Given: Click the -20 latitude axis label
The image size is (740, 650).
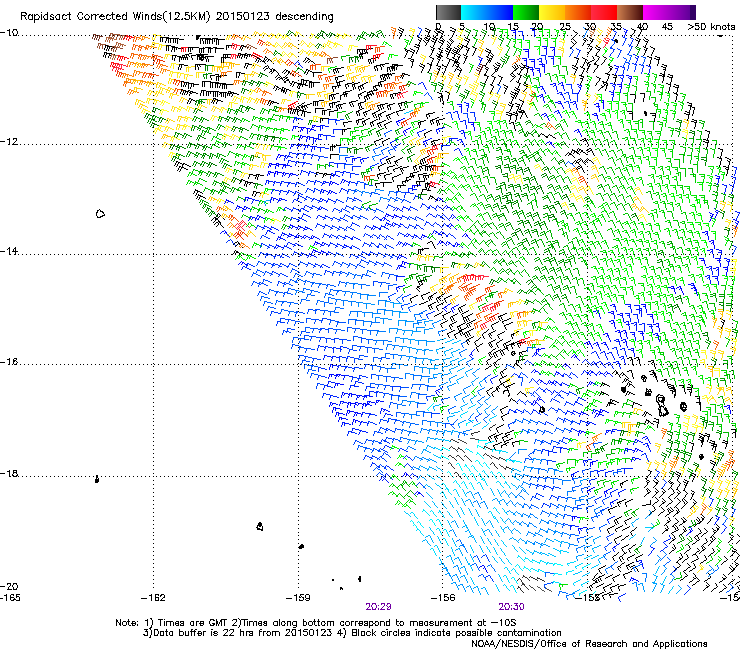Looking at the screenshot, I should [9, 586].
